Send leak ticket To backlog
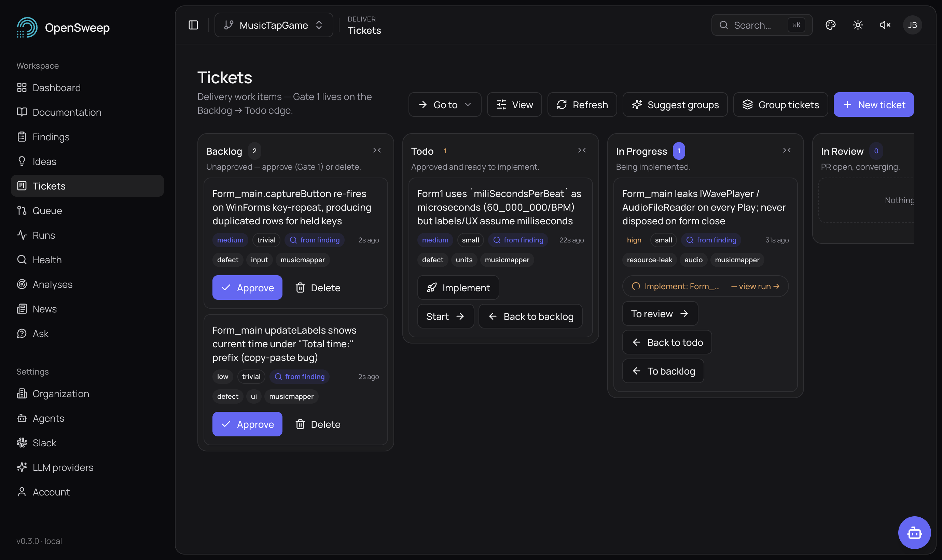942x560 pixels. pyautogui.click(x=663, y=371)
